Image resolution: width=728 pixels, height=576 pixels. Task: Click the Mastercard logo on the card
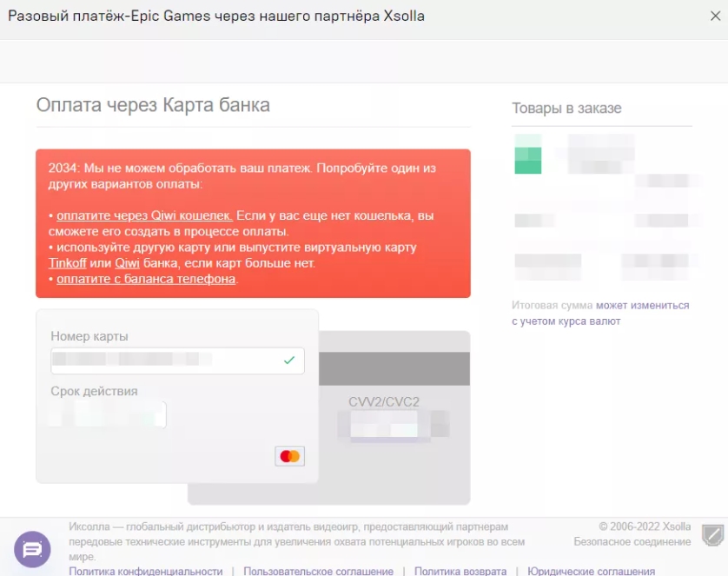(x=290, y=456)
